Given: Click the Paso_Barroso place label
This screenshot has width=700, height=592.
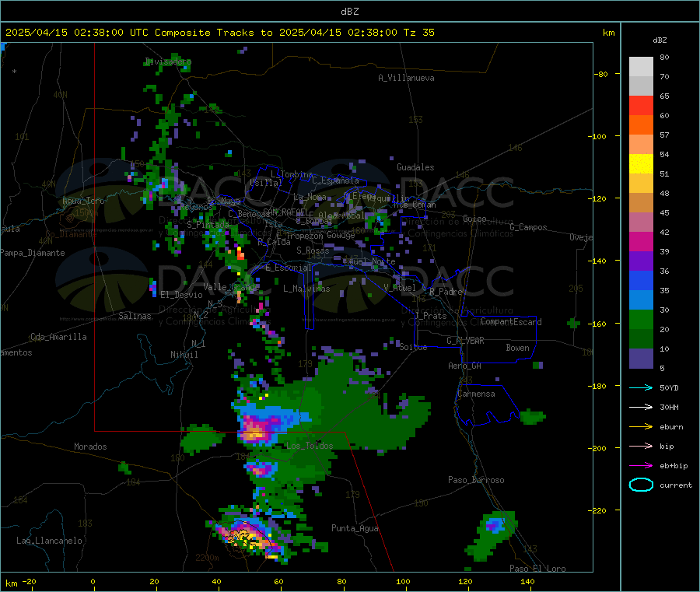Looking at the screenshot, I should coord(476,480).
